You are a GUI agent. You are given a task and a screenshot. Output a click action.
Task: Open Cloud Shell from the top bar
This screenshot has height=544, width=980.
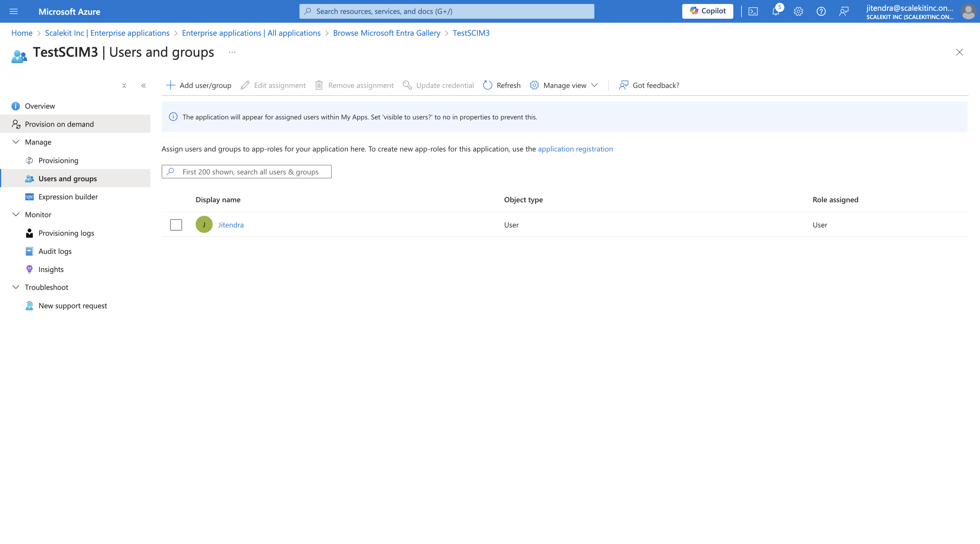(x=753, y=11)
